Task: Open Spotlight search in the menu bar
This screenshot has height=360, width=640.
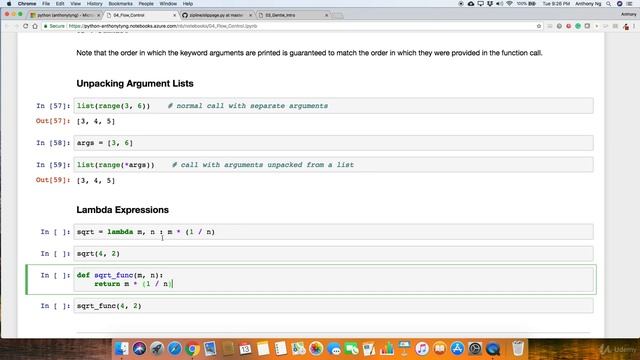Action: pos(609,4)
